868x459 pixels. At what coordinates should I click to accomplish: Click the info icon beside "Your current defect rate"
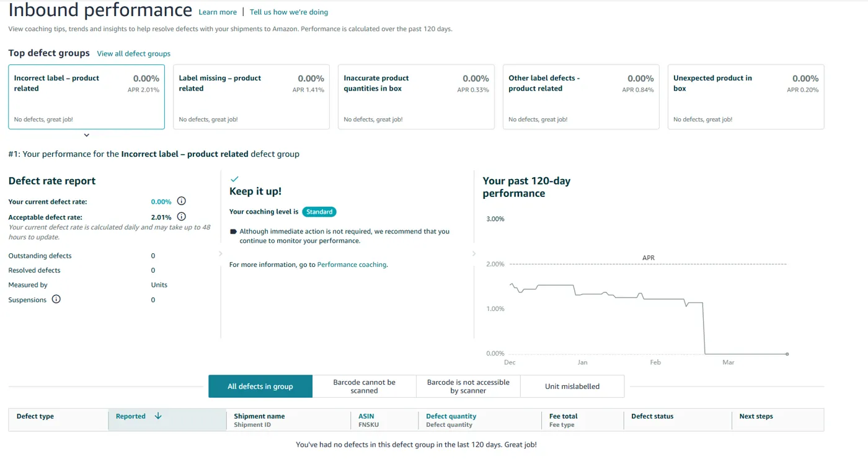(x=181, y=201)
